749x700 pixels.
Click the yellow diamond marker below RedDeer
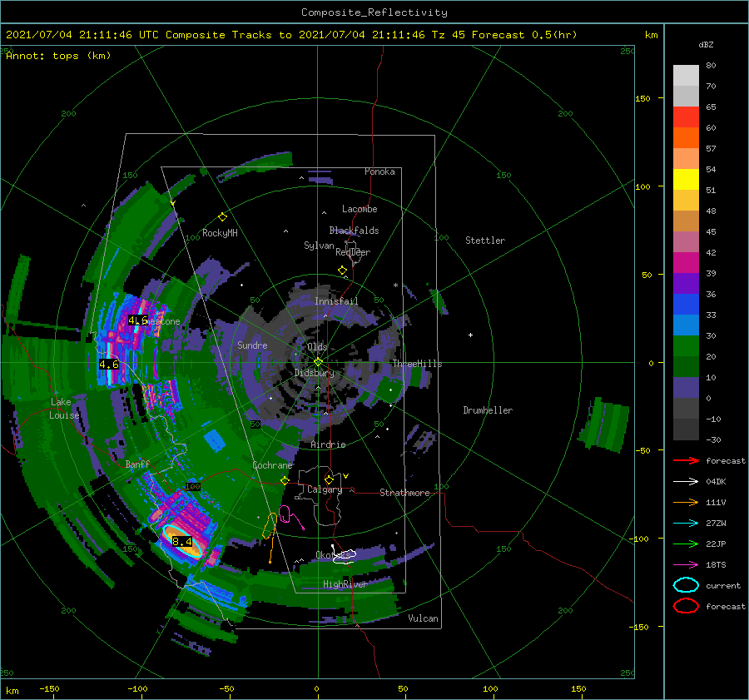coord(342,271)
